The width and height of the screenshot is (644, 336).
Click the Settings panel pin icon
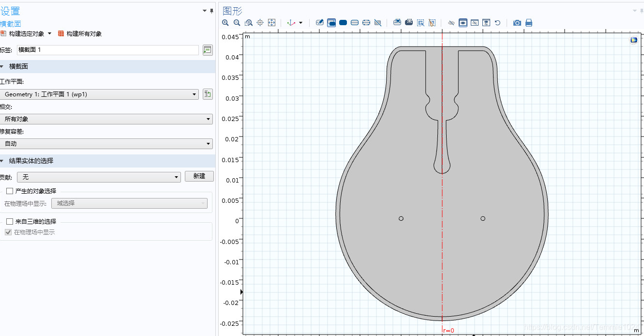click(211, 11)
